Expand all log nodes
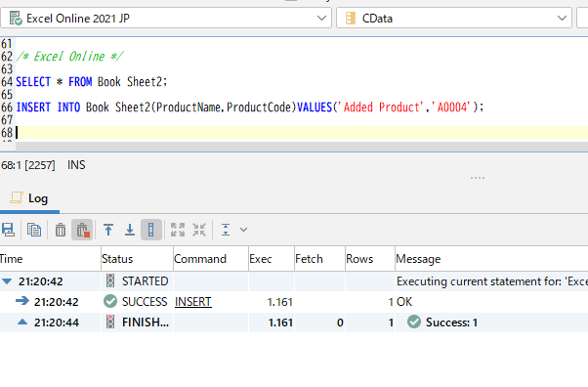The height and width of the screenshot is (387, 588). click(178, 230)
